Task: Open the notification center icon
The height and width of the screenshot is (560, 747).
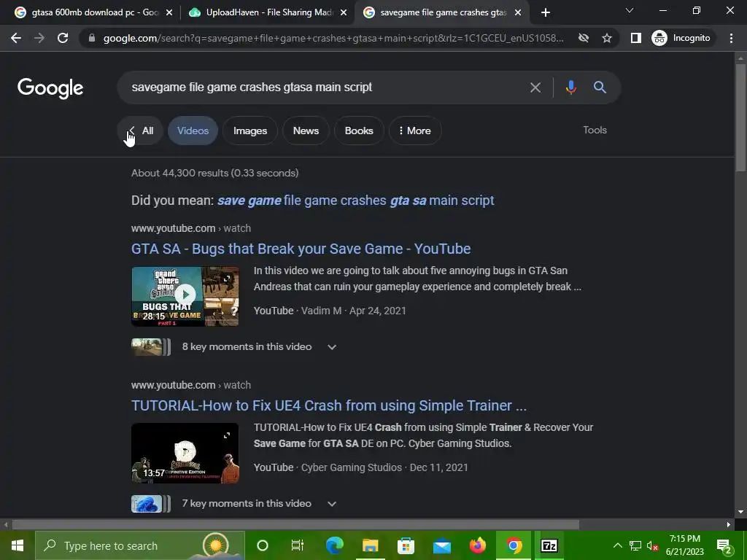Action: [x=724, y=545]
